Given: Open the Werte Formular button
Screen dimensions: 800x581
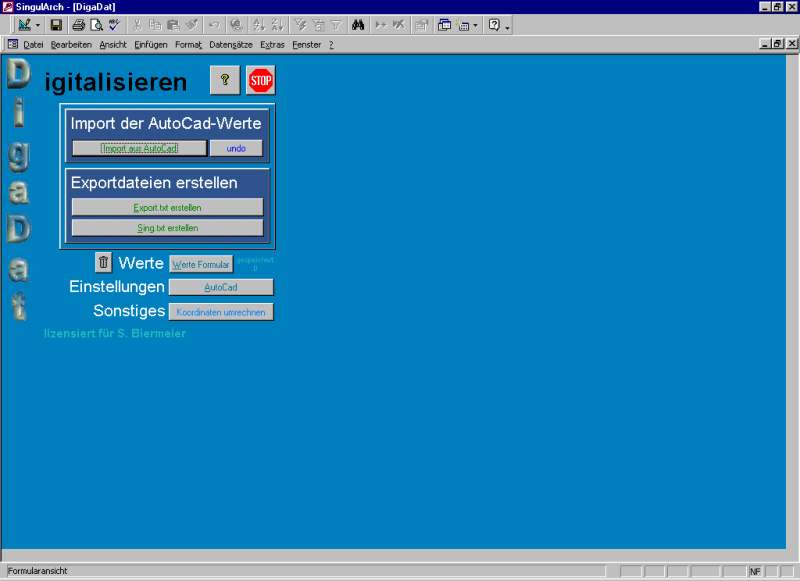Looking at the screenshot, I should click(201, 264).
